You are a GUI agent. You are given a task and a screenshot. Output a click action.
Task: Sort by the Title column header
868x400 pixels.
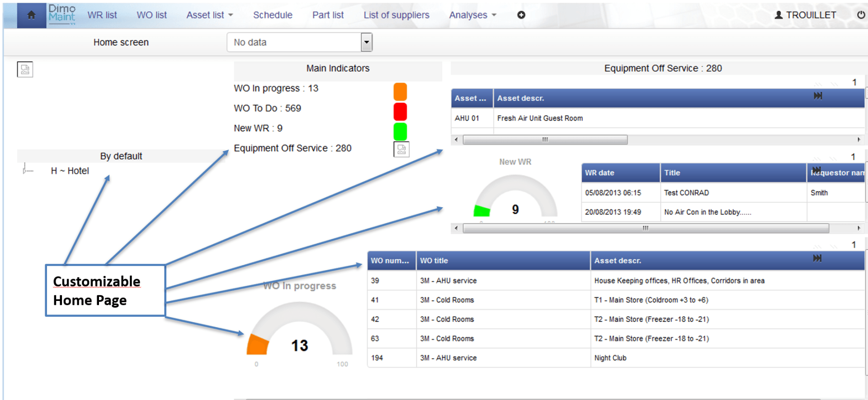coord(733,173)
